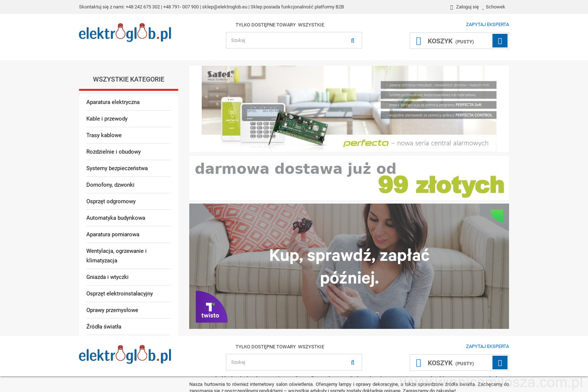Select the 'Wszystkie' search filter in top header

coord(311,25)
